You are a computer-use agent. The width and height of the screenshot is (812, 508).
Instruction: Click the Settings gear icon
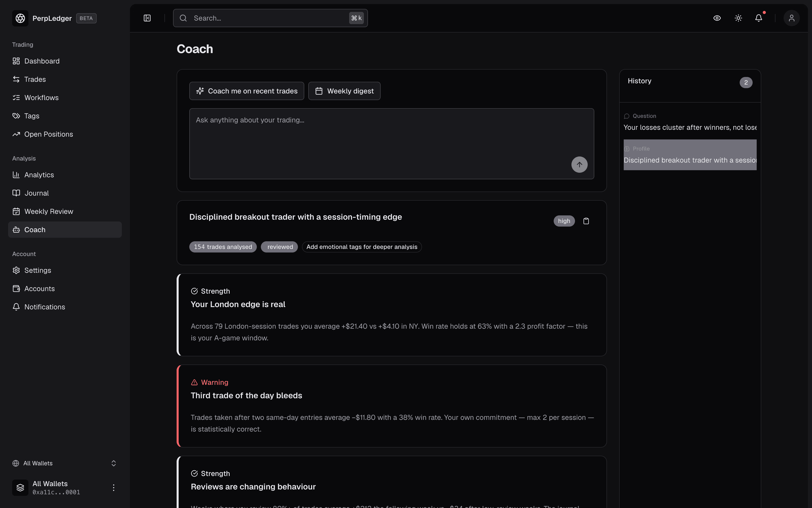click(16, 271)
